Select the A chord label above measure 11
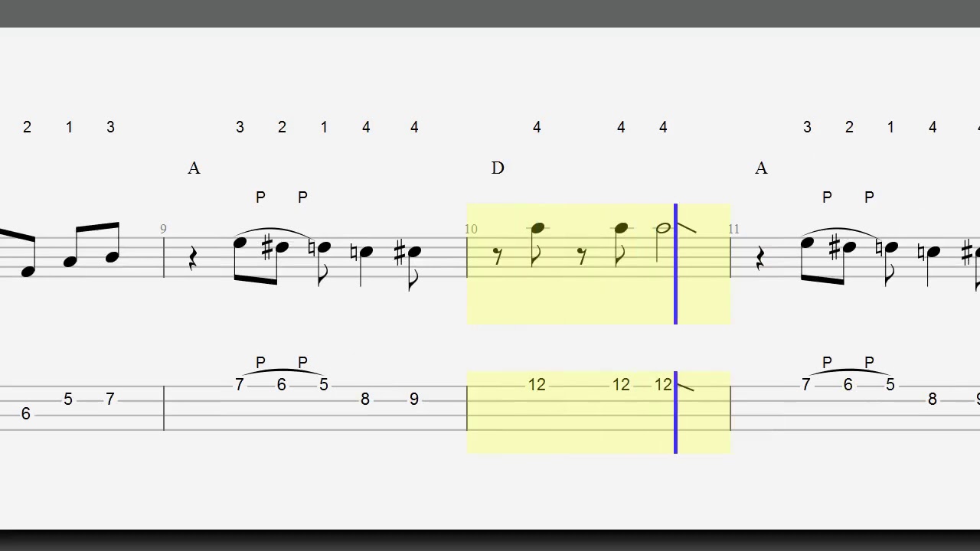 (761, 168)
